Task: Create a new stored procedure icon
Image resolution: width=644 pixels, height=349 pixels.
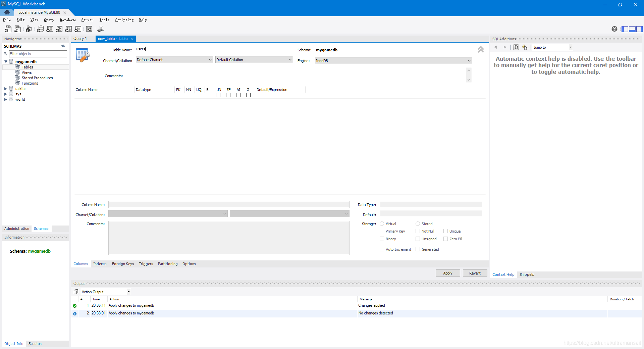Action: coord(68,29)
